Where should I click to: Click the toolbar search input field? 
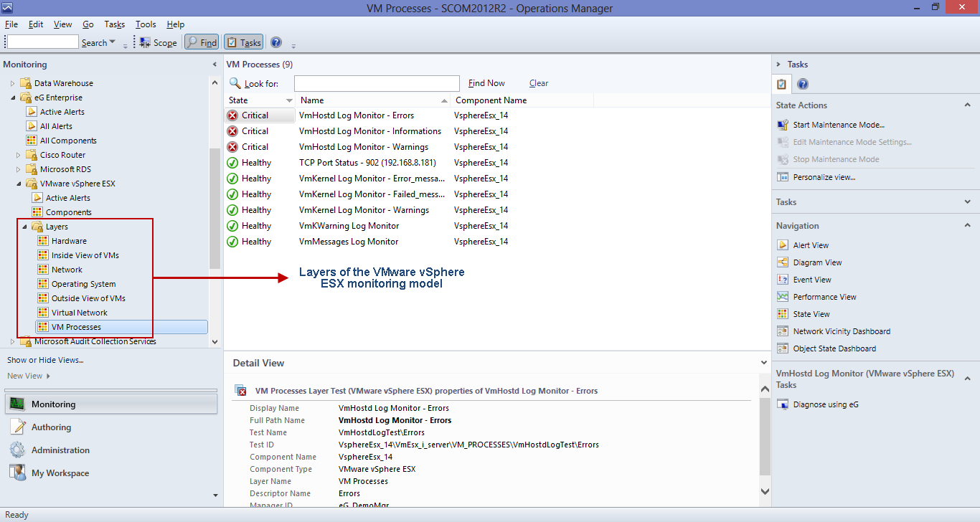[42, 42]
